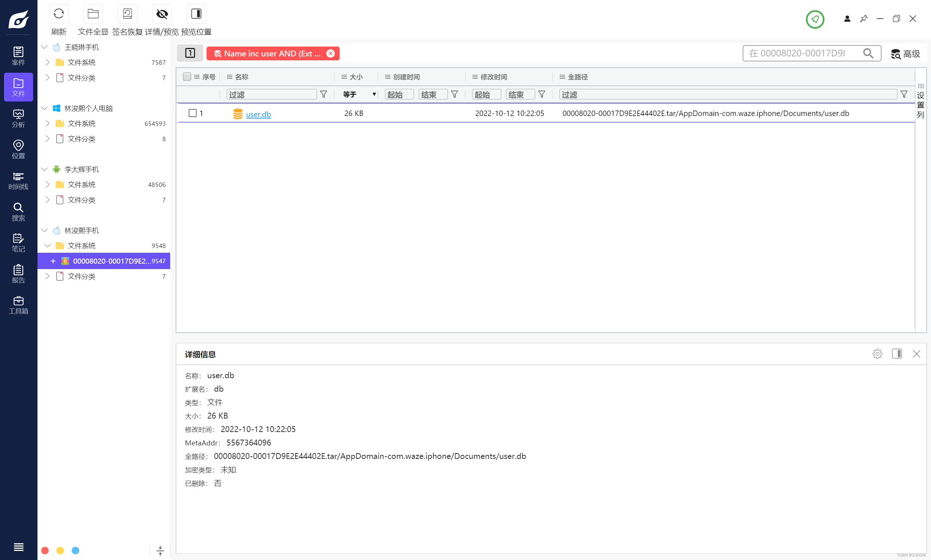Open the user.db file link
The height and width of the screenshot is (560, 931).
pyautogui.click(x=258, y=114)
